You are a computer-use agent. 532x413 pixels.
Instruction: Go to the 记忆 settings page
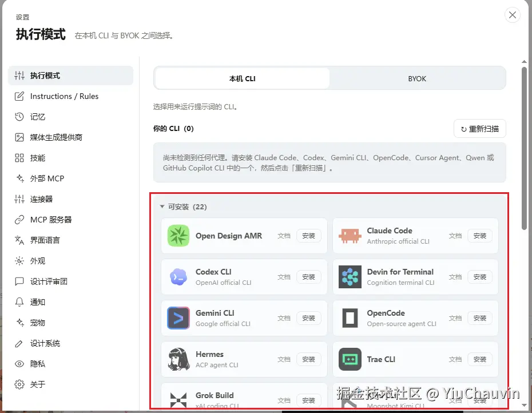click(x=70, y=117)
